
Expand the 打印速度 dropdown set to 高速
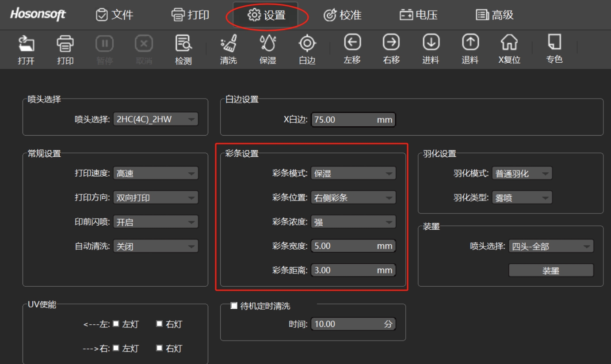click(156, 173)
